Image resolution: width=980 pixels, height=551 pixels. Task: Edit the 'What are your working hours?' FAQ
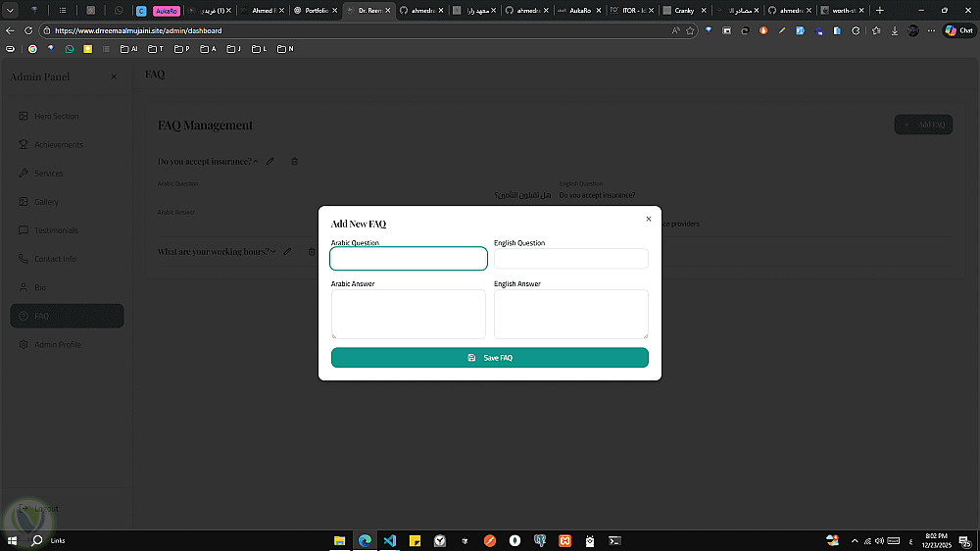tap(287, 251)
